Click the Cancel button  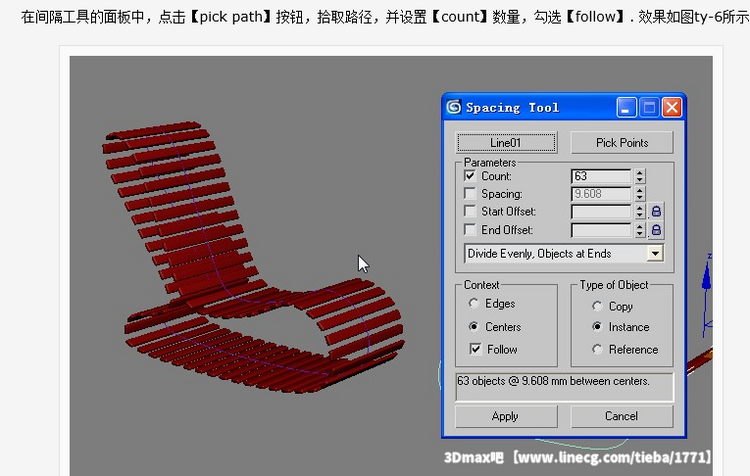(622, 416)
